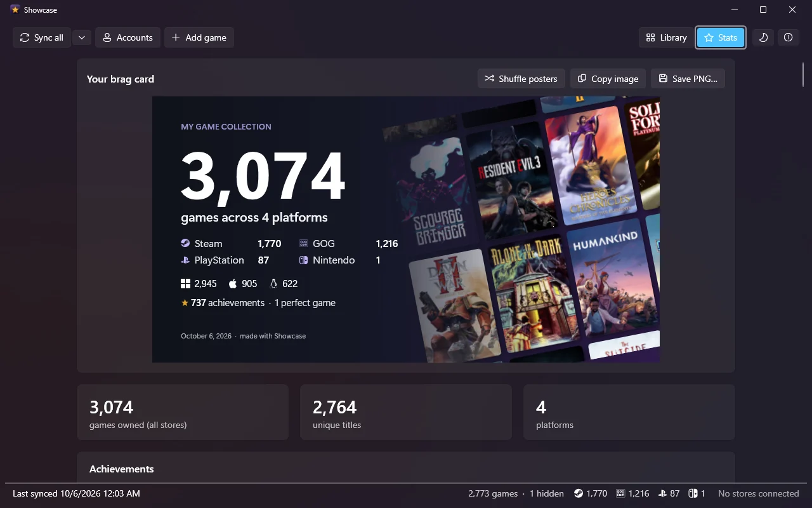The width and height of the screenshot is (812, 508).
Task: Click the GOG icon in status bar
Action: [x=620, y=493]
